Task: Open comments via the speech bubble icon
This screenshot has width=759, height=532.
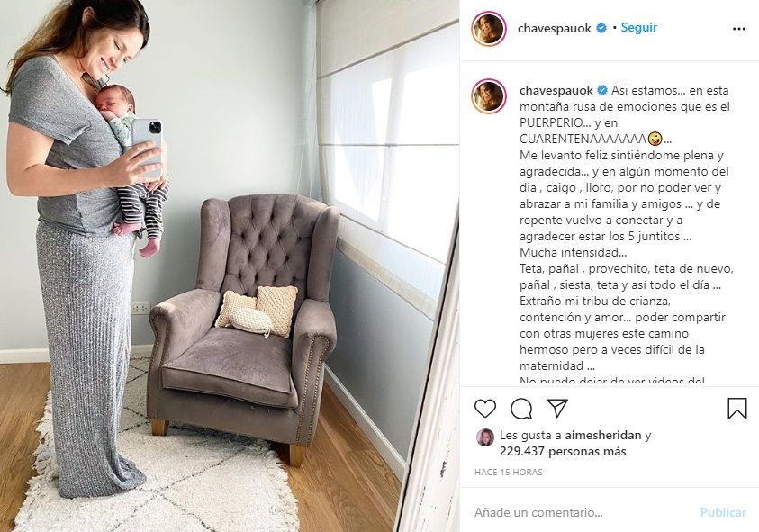Action: tap(521, 409)
